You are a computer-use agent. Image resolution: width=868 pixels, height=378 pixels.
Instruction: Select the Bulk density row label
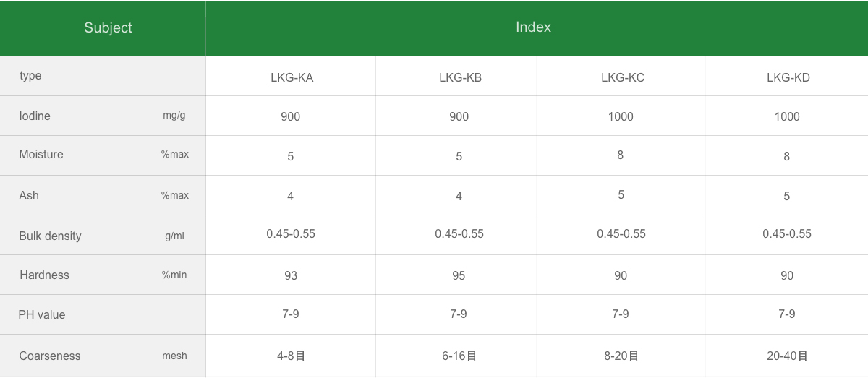[50, 236]
